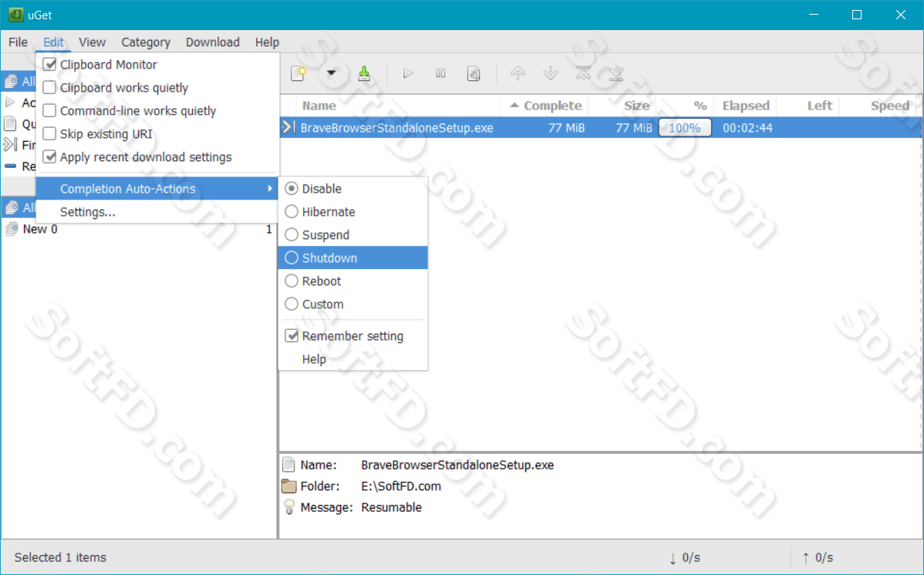Click the download properties toolbar icon
Image resolution: width=924 pixels, height=575 pixels.
point(474,74)
